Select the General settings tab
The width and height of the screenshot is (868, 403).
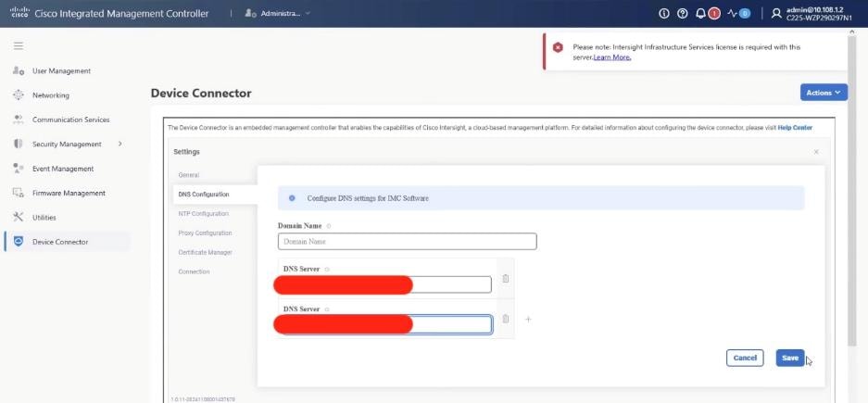pyautogui.click(x=189, y=175)
